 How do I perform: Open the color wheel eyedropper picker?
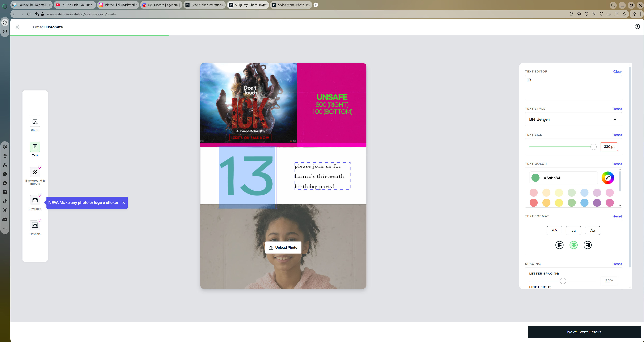tap(608, 178)
